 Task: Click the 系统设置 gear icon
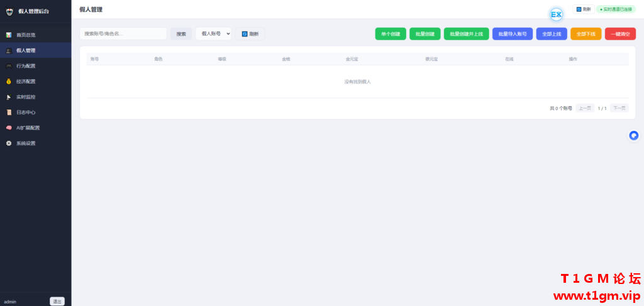click(9, 143)
